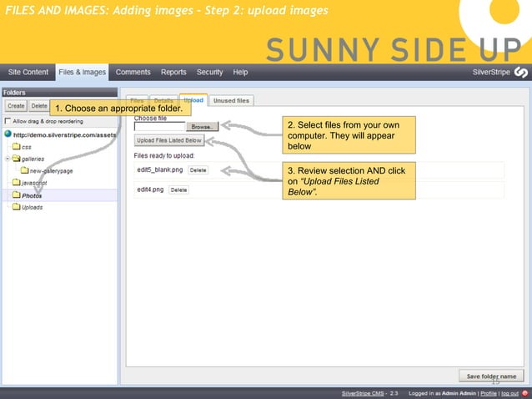Click the Save folder name button
Screen dimensions: 532x399
pyautogui.click(x=491, y=376)
